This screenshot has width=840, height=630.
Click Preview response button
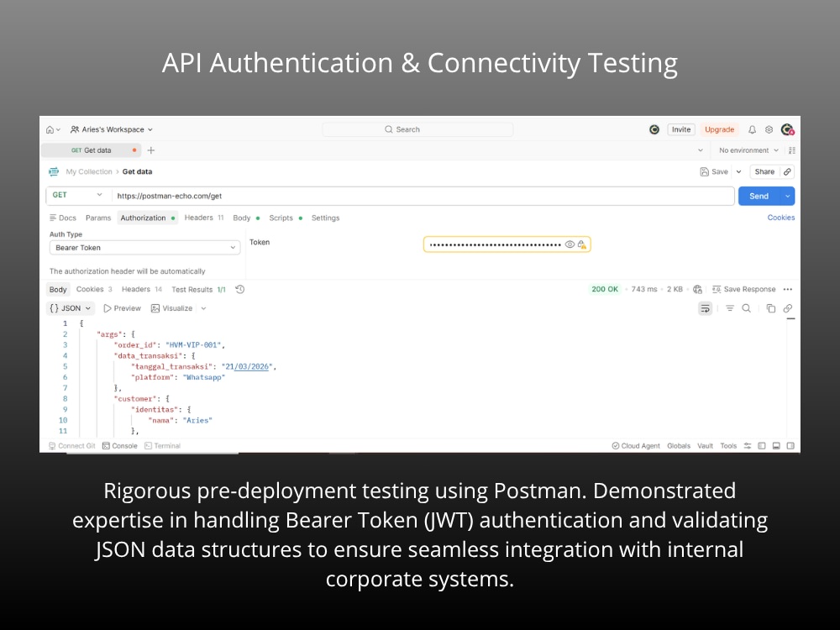[x=122, y=308]
